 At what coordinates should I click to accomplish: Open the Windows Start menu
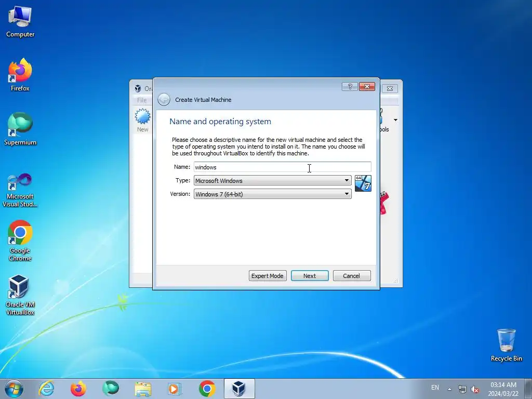click(14, 389)
